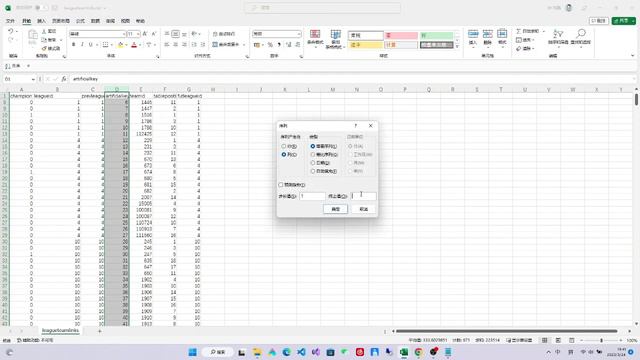Toggle underline formatting
The height and width of the screenshot is (360, 640).
point(91,44)
